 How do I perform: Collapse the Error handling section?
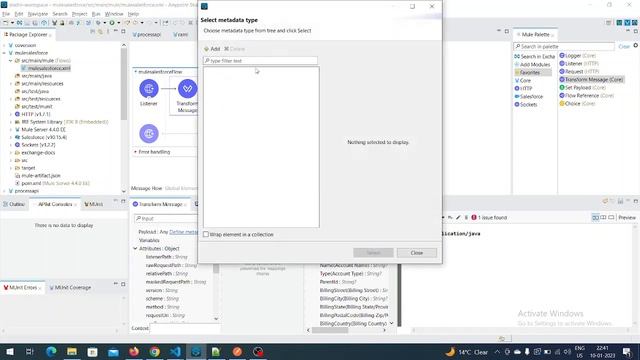pyautogui.click(x=136, y=152)
